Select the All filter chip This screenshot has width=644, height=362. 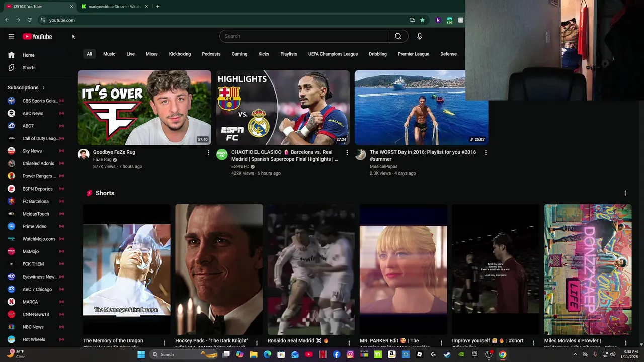[x=89, y=54]
